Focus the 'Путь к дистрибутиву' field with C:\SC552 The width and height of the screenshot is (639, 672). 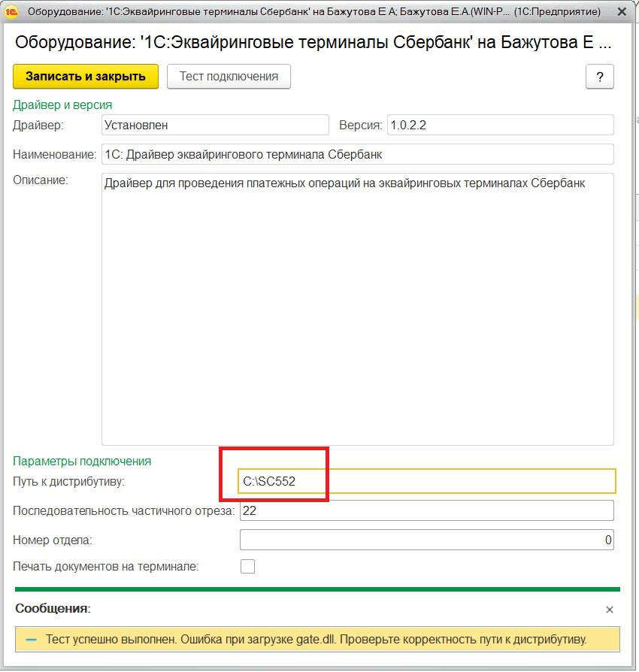pyautogui.click(x=427, y=481)
